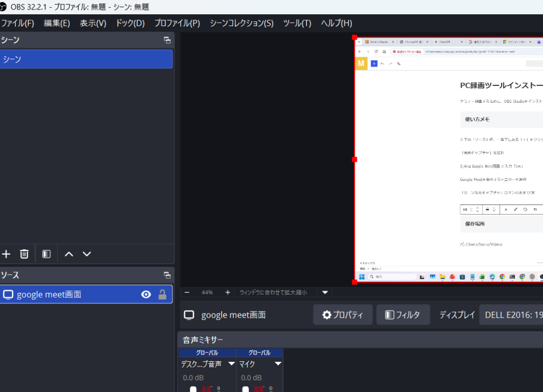Click the document overview list icon in the preview
The height and width of the screenshot is (392, 543).
[x=399, y=64]
